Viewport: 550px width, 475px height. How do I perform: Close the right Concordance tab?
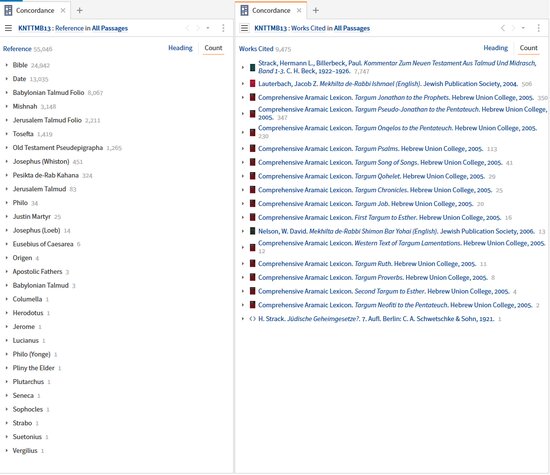(x=299, y=11)
